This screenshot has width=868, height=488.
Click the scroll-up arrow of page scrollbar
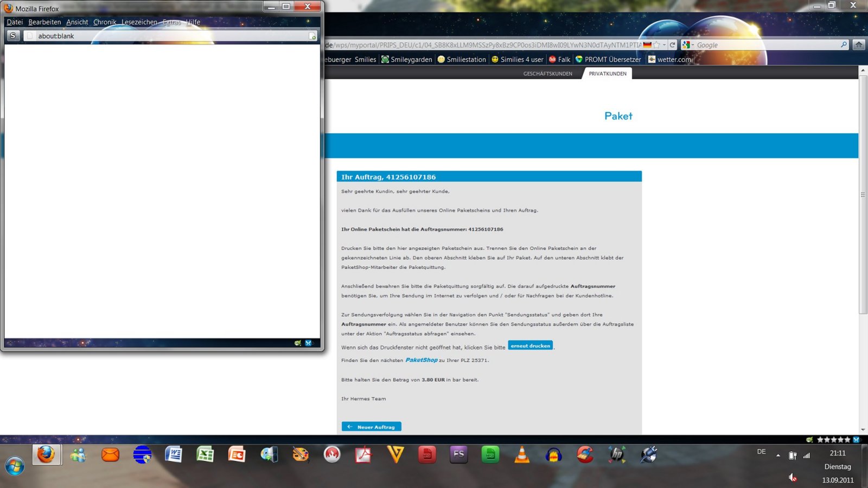[x=863, y=70]
